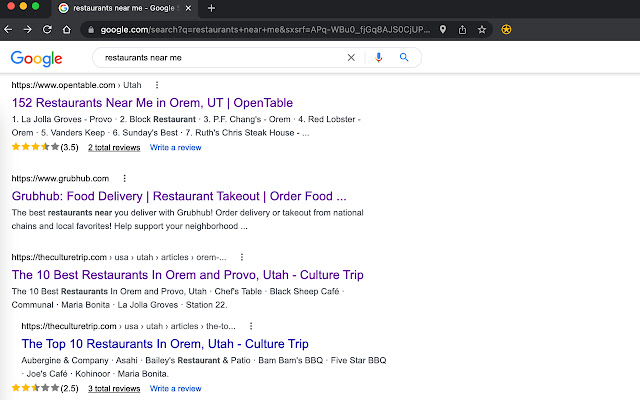This screenshot has width=640, height=400.
Task: Click '3 total reviews' under Top 10 result
Action: pos(114,389)
